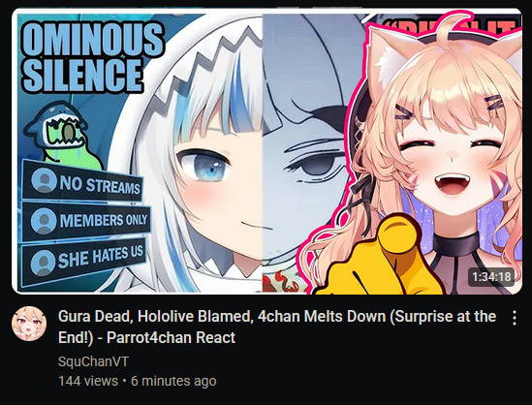
Task: Click the NO STREAMS banner in thumbnail
Action: point(82,182)
